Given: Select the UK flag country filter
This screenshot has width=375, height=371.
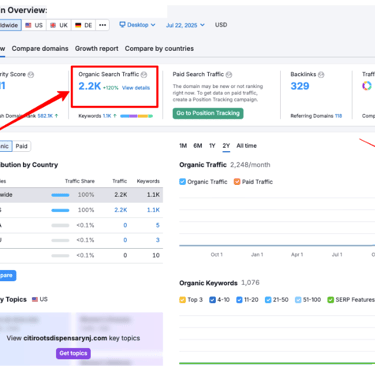Looking at the screenshot, I should [59, 25].
